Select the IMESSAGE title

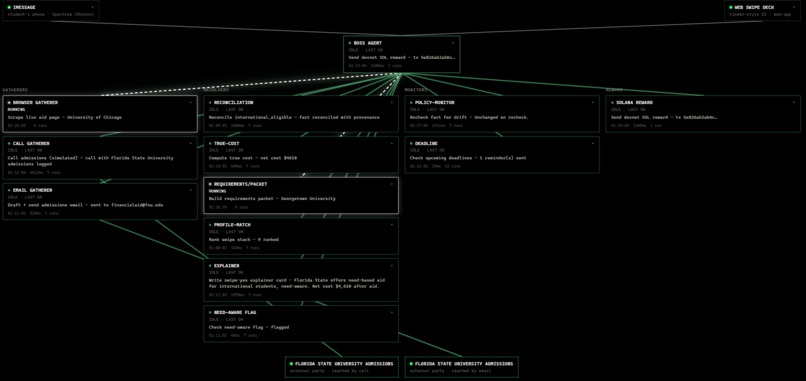tap(24, 7)
